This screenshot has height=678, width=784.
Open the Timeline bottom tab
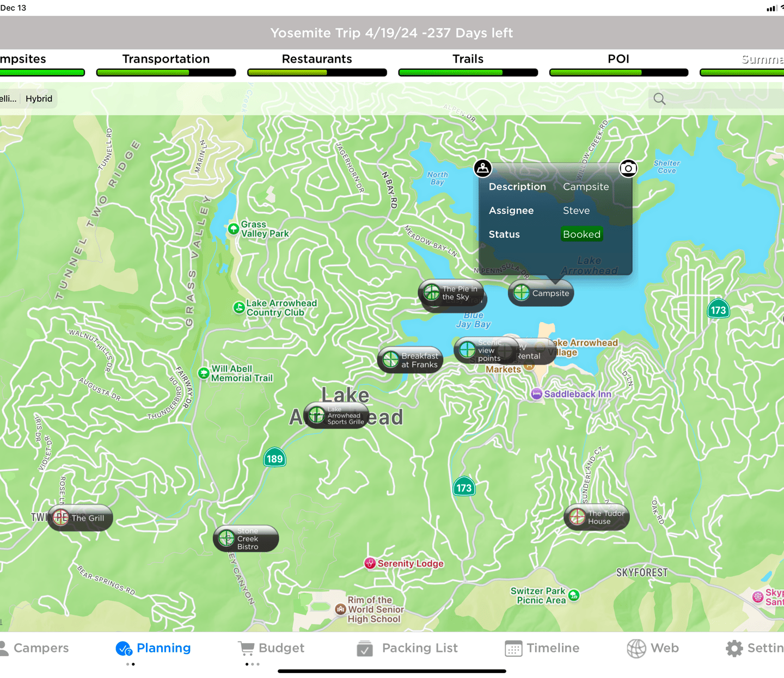coord(542,648)
